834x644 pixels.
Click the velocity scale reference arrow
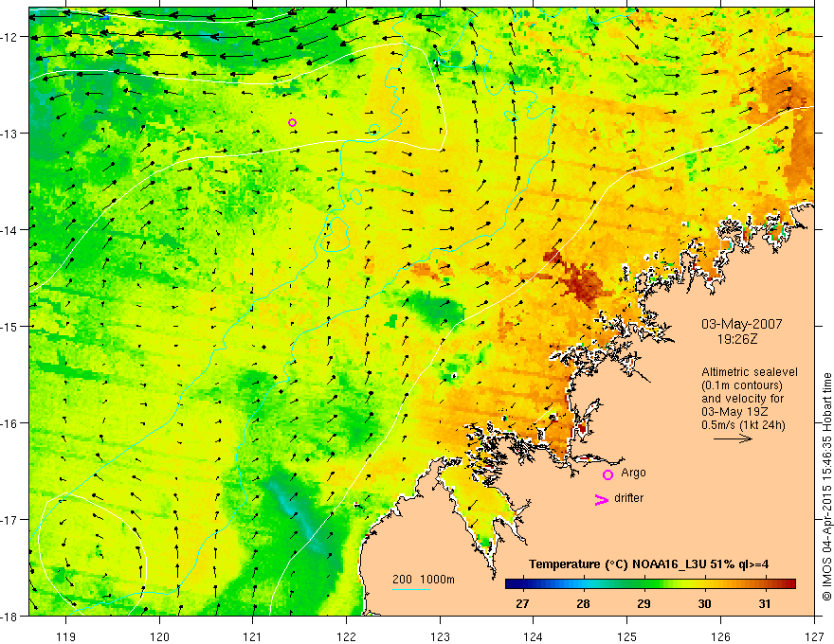pyautogui.click(x=733, y=438)
